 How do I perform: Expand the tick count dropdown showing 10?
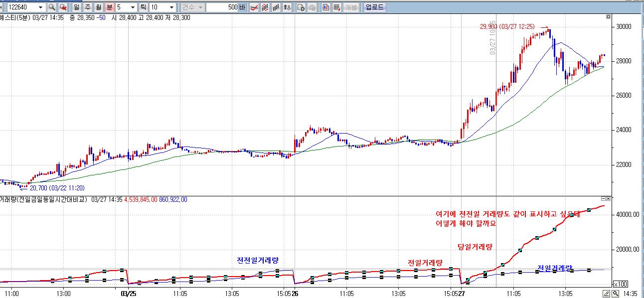(x=171, y=7)
